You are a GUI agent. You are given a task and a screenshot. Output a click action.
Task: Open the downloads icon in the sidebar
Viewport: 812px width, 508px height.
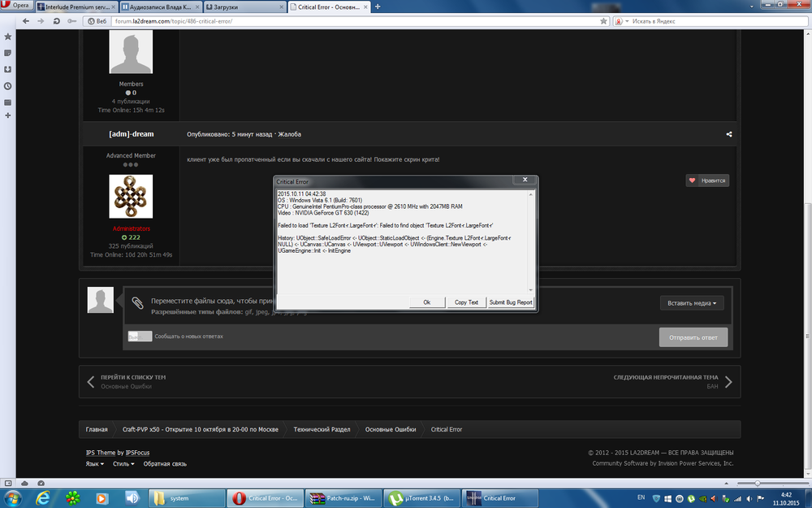coord(7,69)
